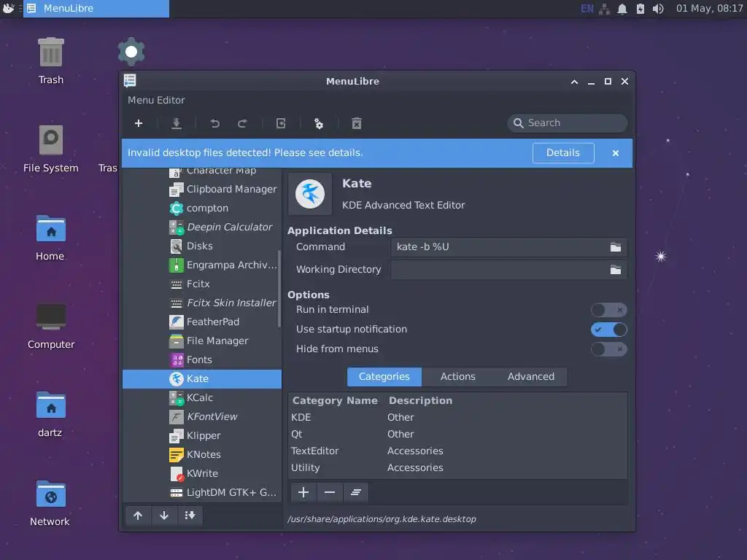Select compton in launcher list
The width and height of the screenshot is (747, 560).
click(x=202, y=208)
